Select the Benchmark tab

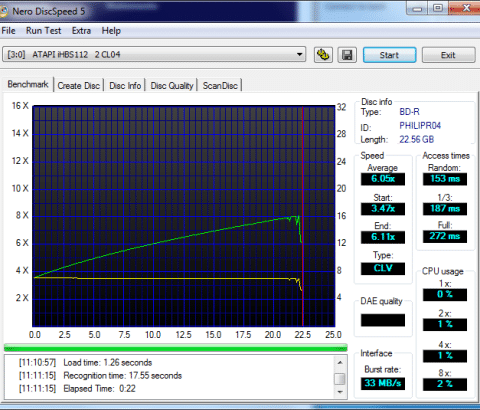pos(28,84)
